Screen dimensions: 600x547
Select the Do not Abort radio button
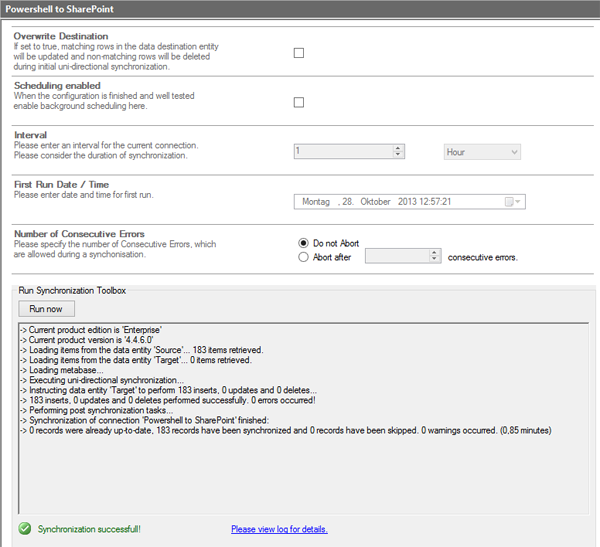(303, 243)
